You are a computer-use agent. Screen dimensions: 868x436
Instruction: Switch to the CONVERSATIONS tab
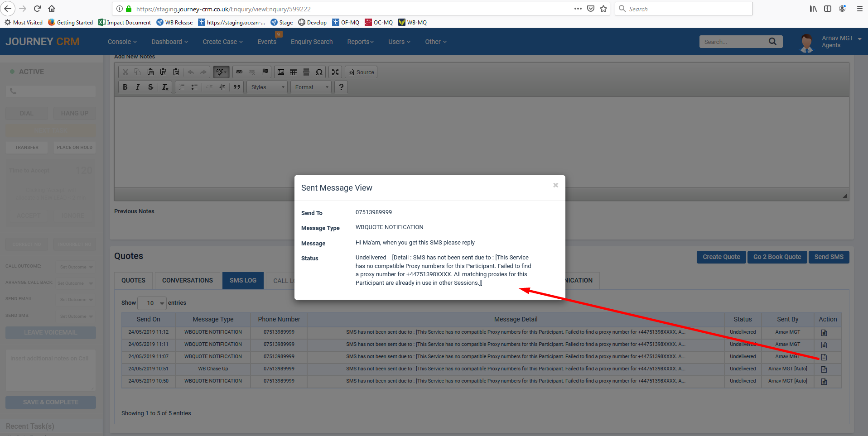[188, 281]
